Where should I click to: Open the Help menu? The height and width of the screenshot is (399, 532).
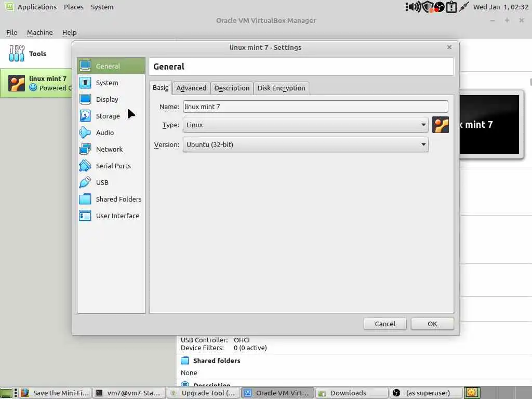click(x=69, y=33)
